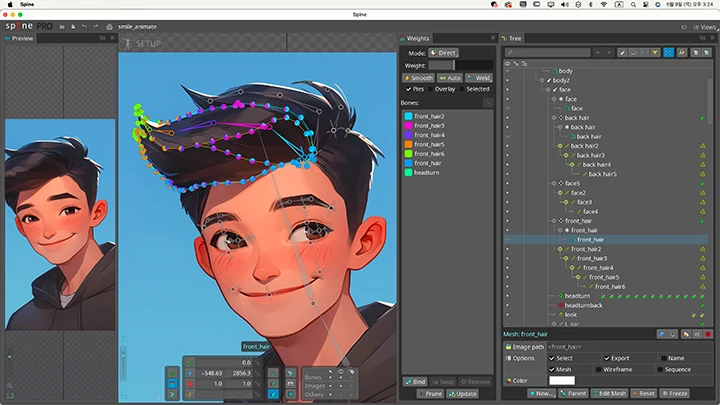Click the Tree copy icon
This screenshot has width=720, height=405.
695,53
